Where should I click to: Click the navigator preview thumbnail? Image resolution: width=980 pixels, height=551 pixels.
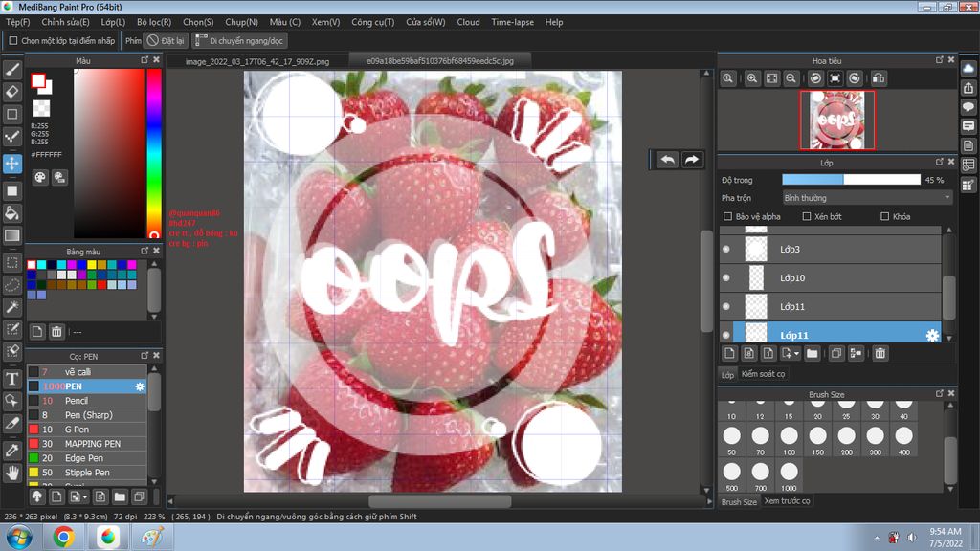(x=836, y=120)
